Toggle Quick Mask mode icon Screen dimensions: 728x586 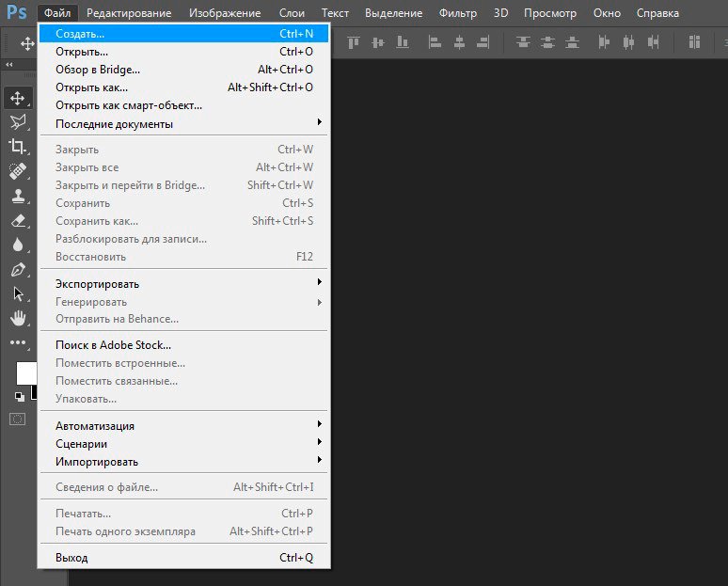pyautogui.click(x=18, y=420)
